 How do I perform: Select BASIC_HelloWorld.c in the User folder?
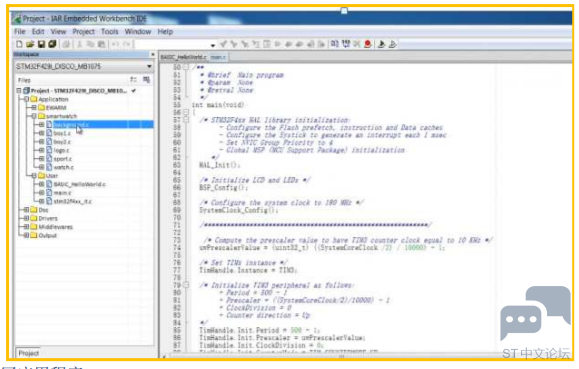80,184
